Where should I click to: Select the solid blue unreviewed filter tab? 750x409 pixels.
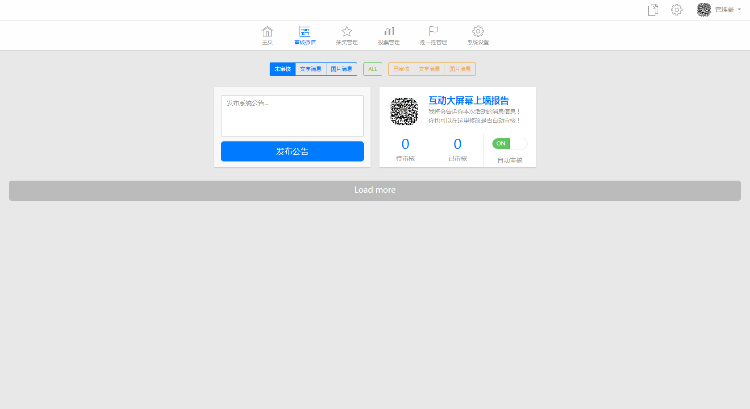[283, 69]
